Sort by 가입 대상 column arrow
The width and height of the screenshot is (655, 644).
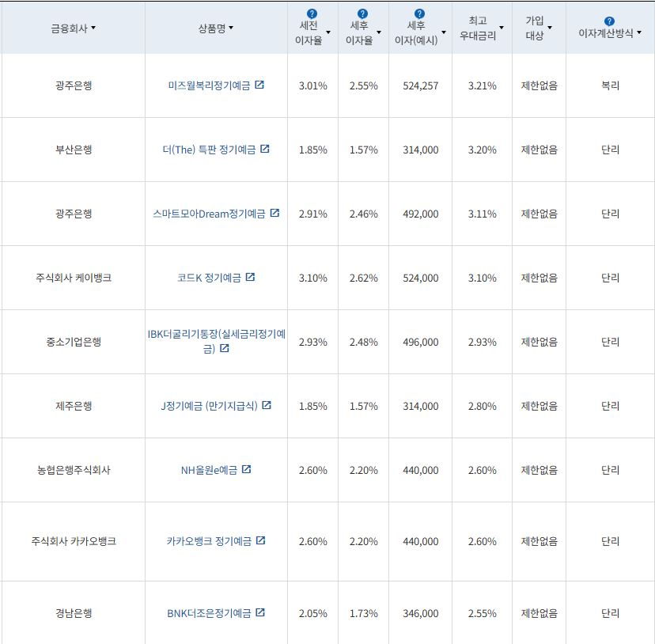pos(550,28)
